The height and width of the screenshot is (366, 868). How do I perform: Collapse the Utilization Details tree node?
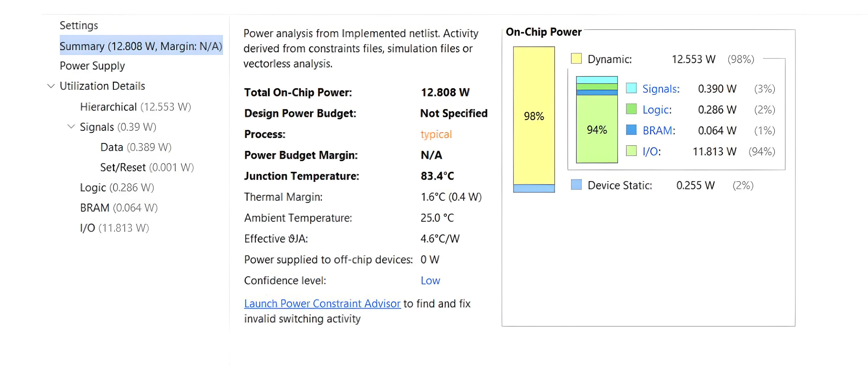pyautogui.click(x=51, y=86)
